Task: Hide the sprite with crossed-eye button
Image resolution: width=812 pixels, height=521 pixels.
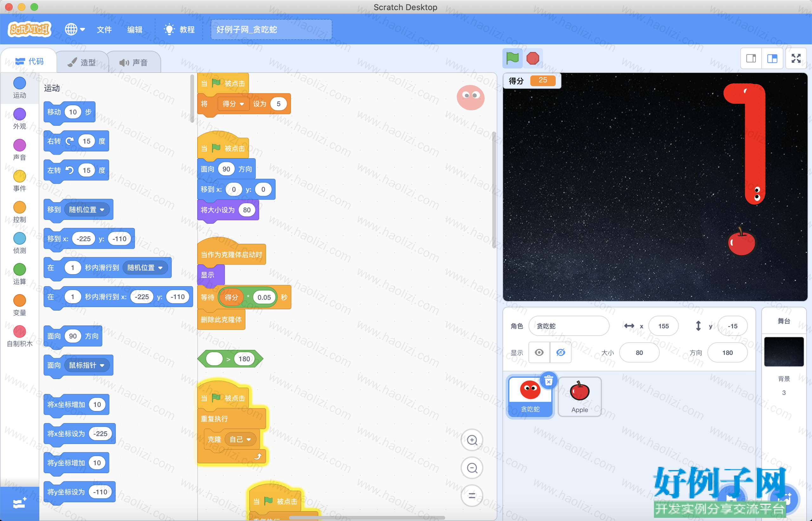Action: (x=561, y=352)
